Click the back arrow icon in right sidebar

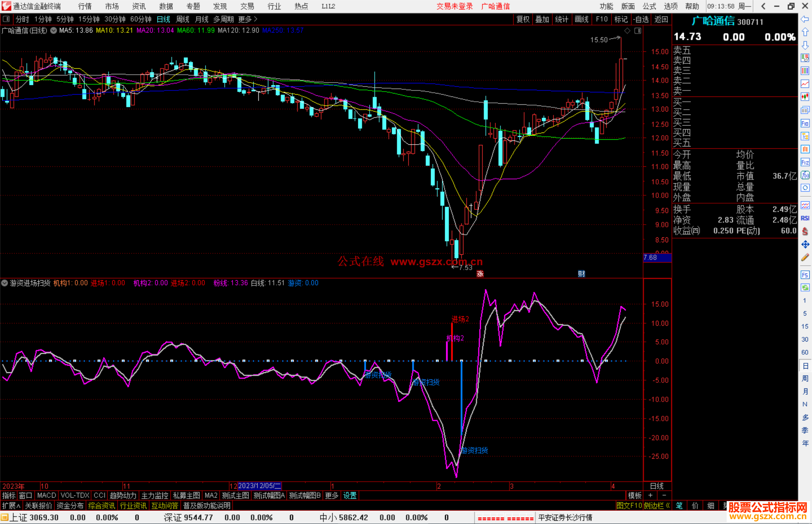click(805, 19)
